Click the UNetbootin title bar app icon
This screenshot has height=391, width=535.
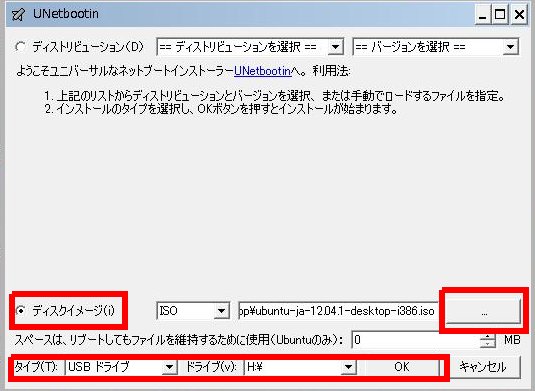[18, 15]
